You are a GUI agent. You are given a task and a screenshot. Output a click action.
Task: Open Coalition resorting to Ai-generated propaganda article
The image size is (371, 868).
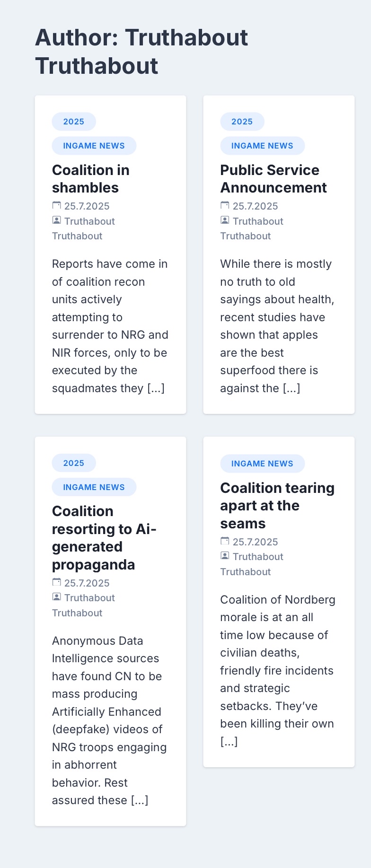point(104,538)
